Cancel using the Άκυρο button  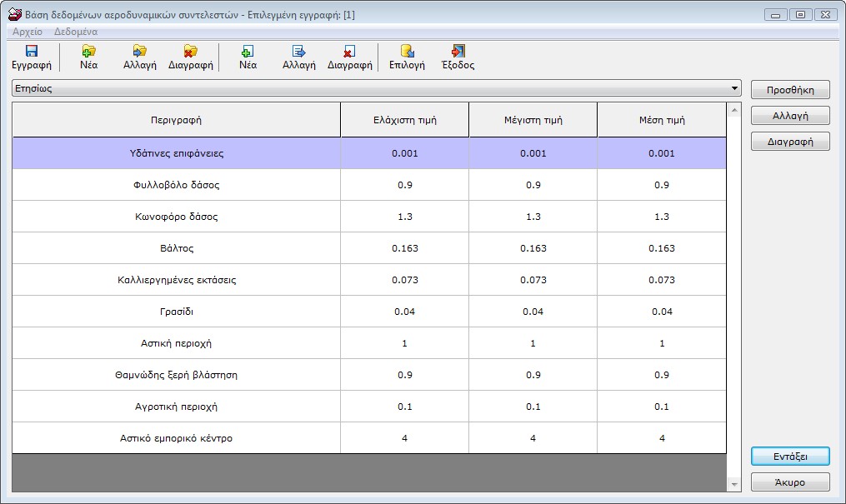click(789, 482)
